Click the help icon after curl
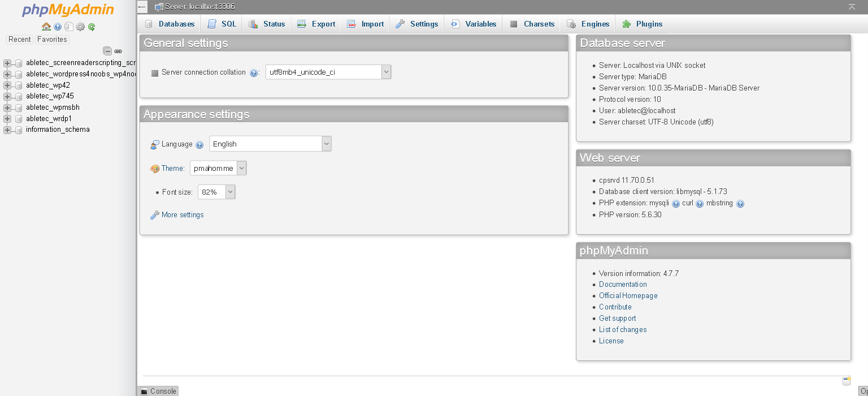 700,204
